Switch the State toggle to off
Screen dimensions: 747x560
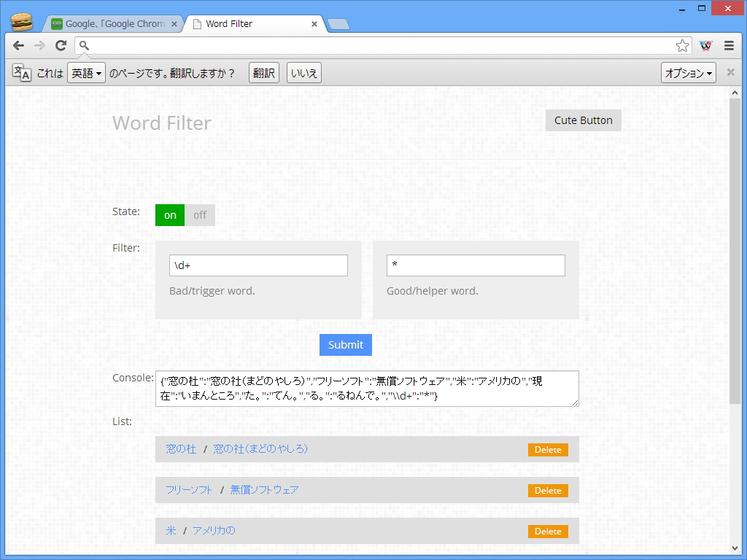pyautogui.click(x=200, y=214)
